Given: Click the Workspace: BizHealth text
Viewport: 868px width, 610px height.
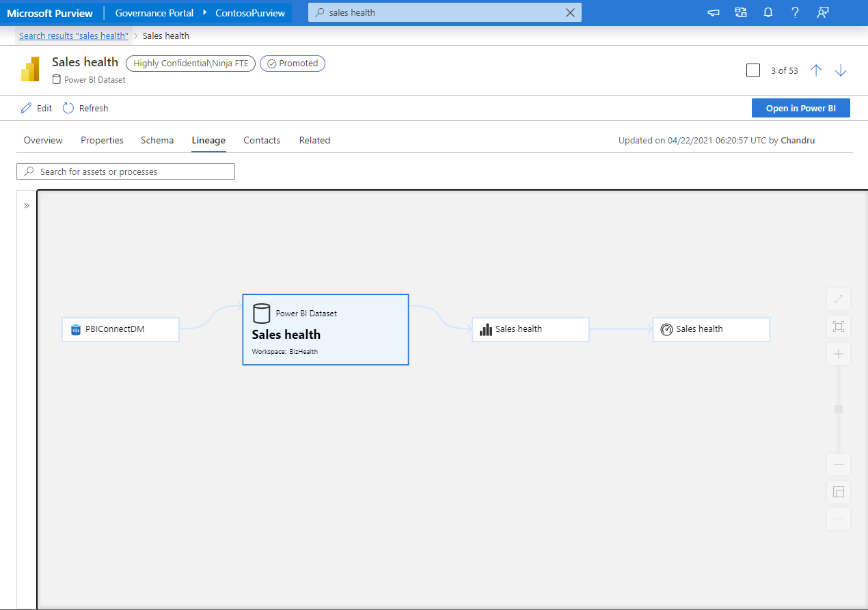Looking at the screenshot, I should coord(285,352).
